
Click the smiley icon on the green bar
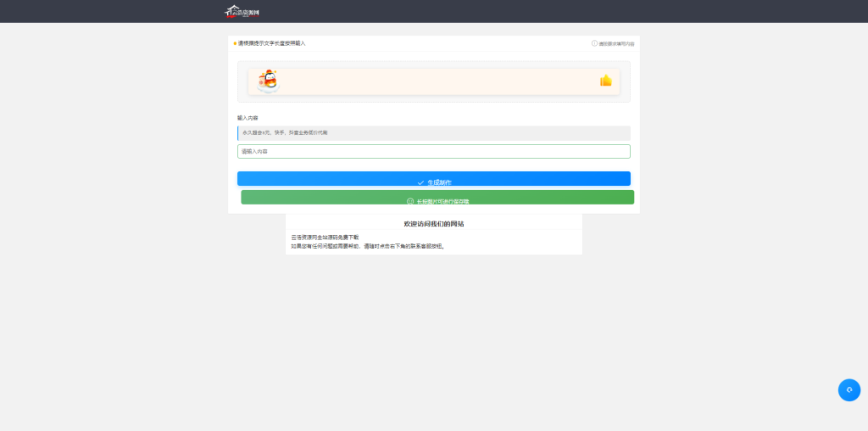point(410,202)
